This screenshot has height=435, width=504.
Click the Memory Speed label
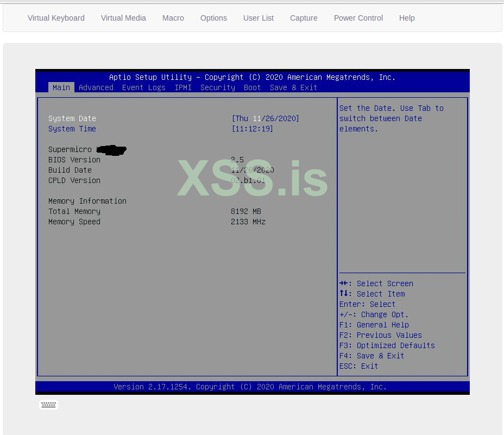[74, 222]
